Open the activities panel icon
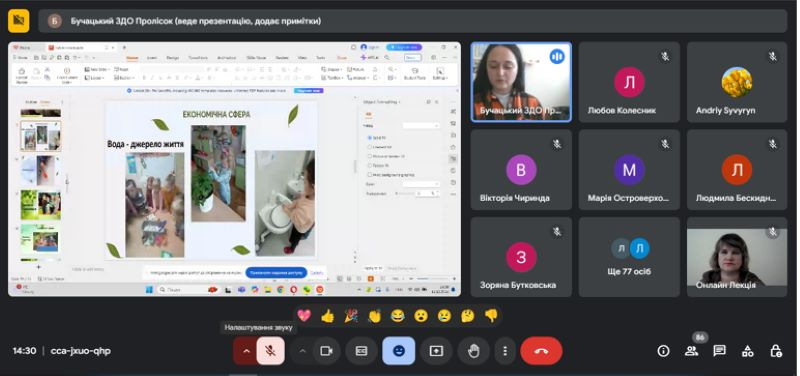 747,351
